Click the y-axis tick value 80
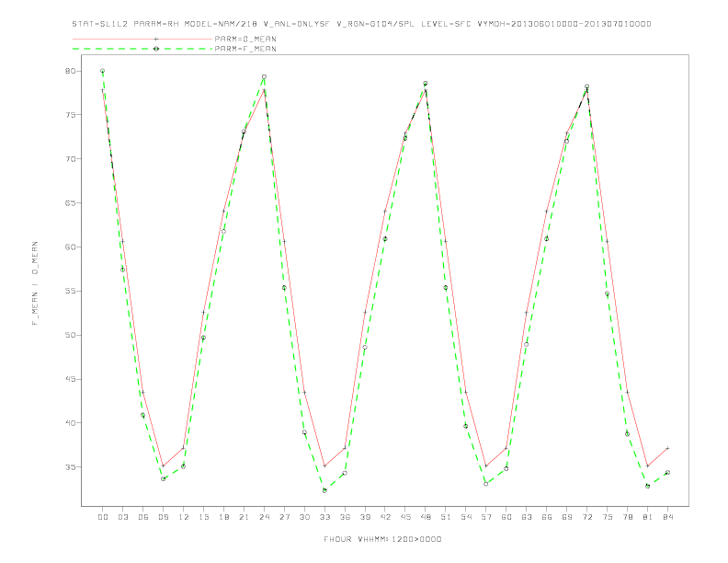Viewport: 728px width, 563px height. tap(70, 71)
